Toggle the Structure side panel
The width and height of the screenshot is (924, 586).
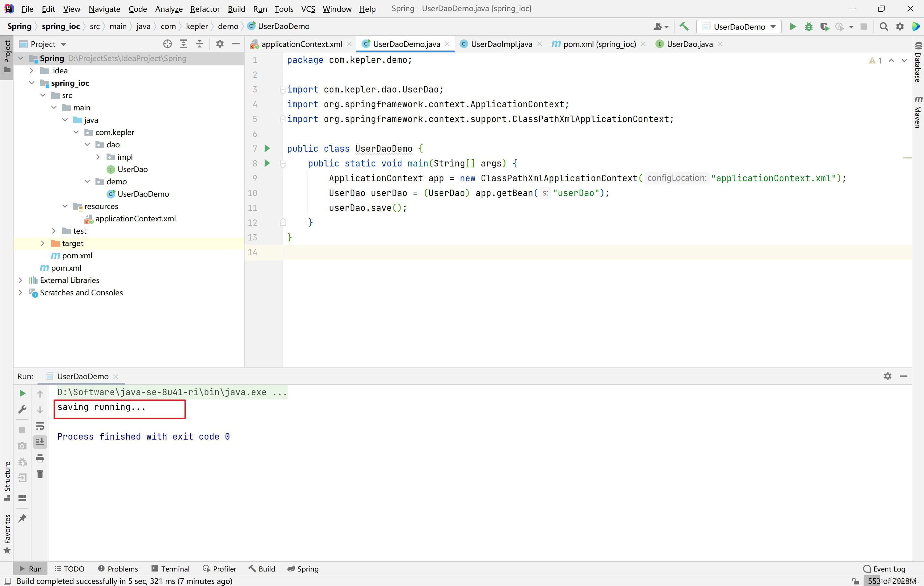7,481
